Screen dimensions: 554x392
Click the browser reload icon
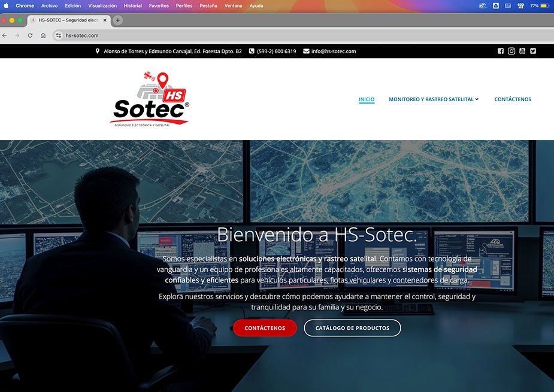(30, 35)
